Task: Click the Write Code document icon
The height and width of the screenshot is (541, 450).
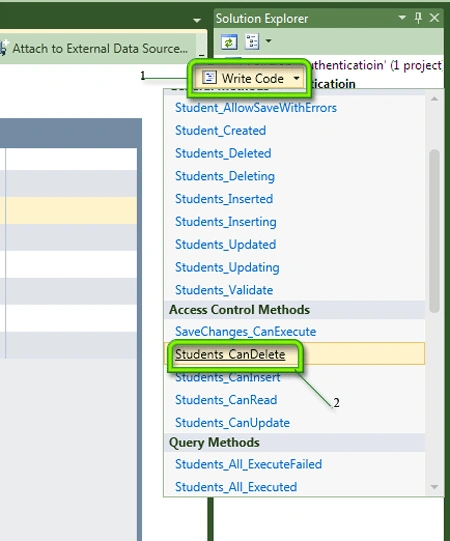Action: click(x=209, y=78)
